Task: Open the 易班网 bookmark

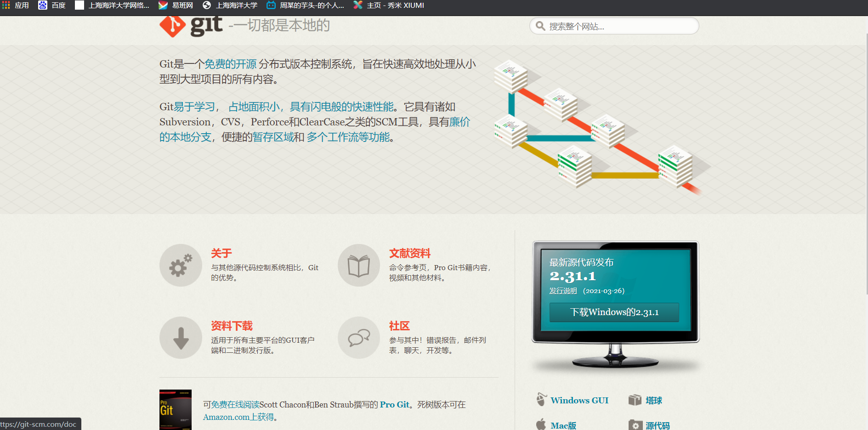Action: [176, 5]
